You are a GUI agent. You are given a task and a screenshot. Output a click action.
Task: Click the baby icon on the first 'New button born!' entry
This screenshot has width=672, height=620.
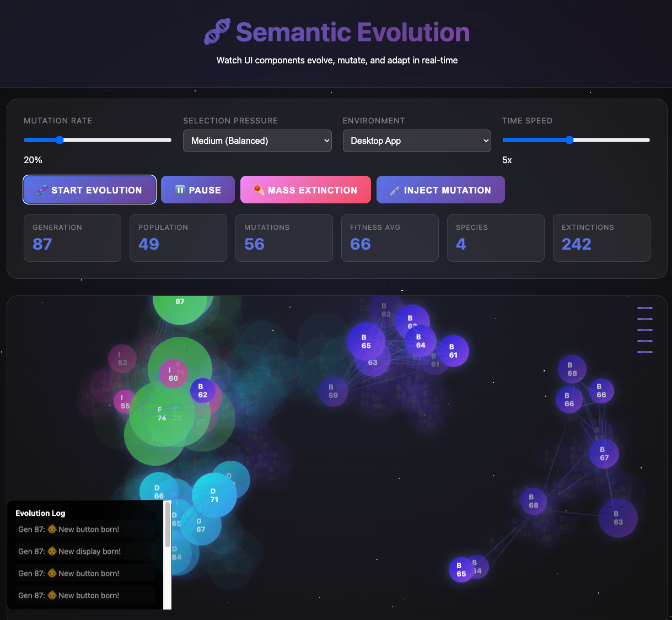tap(51, 529)
